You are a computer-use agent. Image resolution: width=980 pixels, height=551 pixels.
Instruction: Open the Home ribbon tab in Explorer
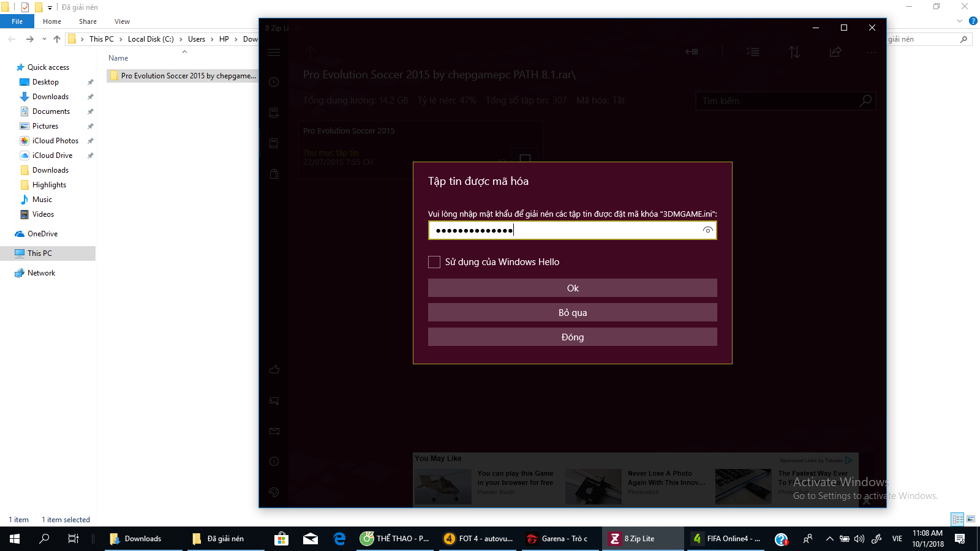click(52, 21)
